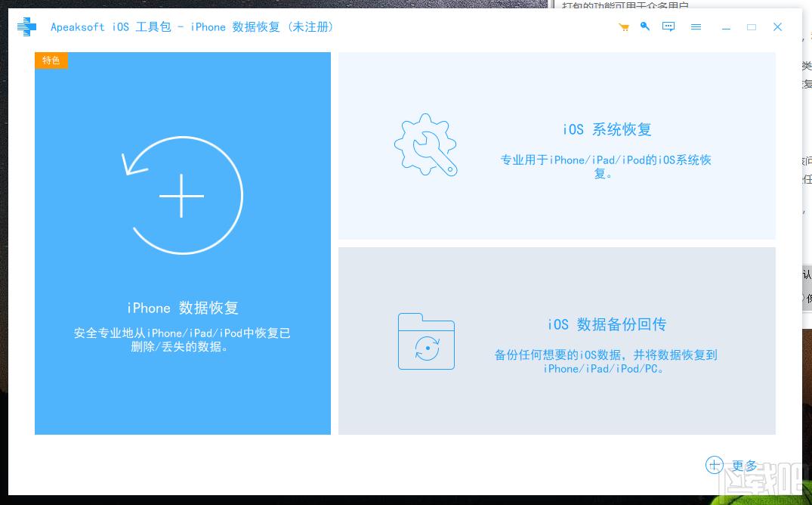This screenshot has height=505, width=812.
Task: Click the window title 'Apeaksoft iOS 工具包'
Action: pos(111,27)
